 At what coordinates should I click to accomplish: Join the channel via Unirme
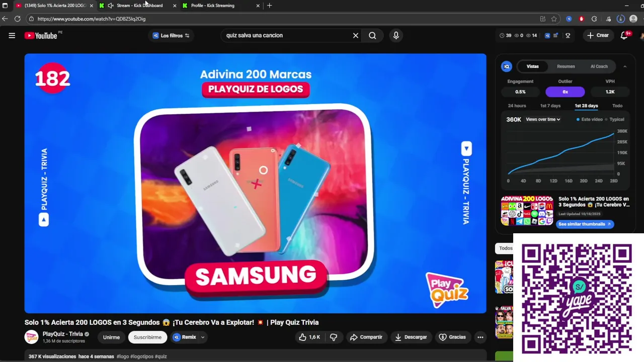point(111,337)
